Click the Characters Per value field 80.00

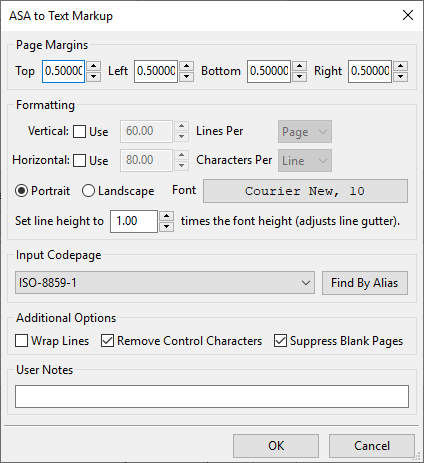(146, 160)
